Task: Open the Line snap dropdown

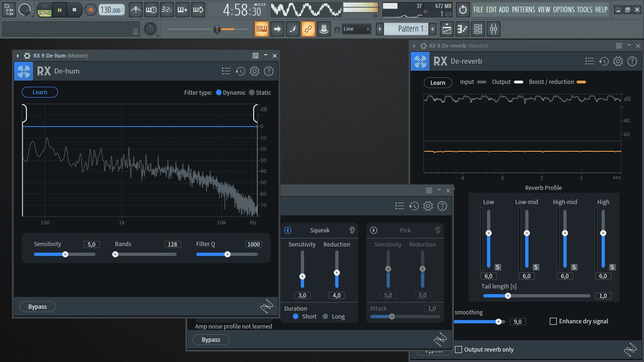Action: tap(356, 29)
